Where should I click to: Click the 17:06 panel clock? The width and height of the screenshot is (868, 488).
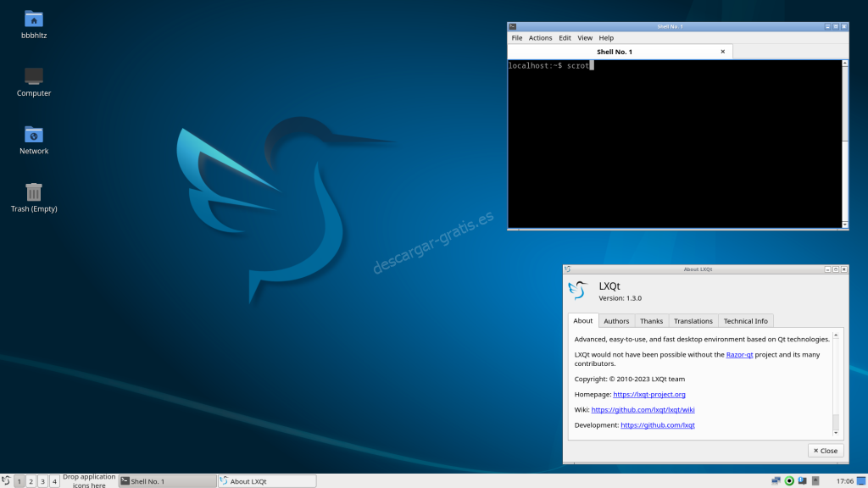point(845,481)
